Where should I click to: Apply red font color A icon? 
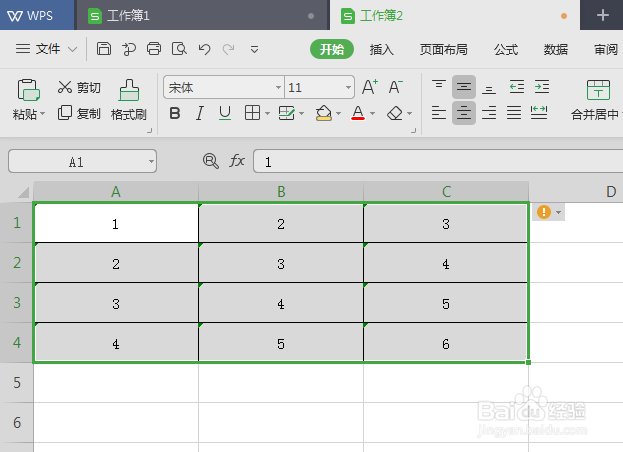(x=358, y=113)
